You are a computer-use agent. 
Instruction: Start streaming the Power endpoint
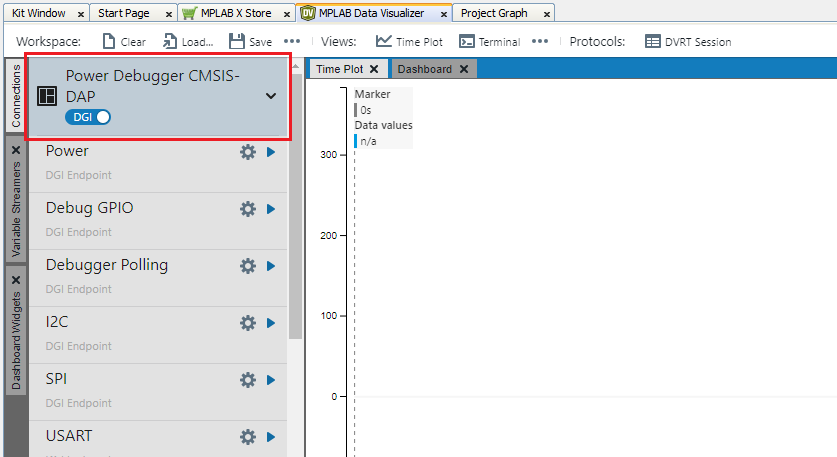pos(271,152)
